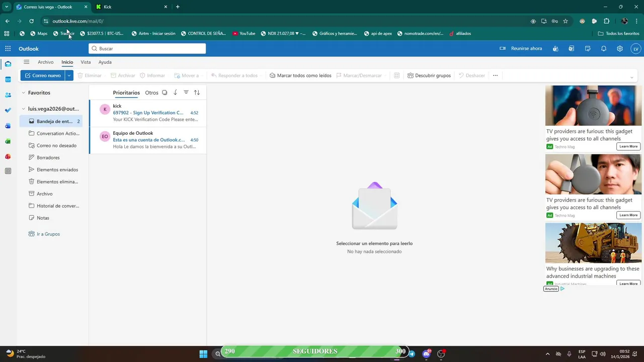The width and height of the screenshot is (644, 362).
Task: Open Todos los favoritos bookmarks folder
Action: click(x=618, y=34)
